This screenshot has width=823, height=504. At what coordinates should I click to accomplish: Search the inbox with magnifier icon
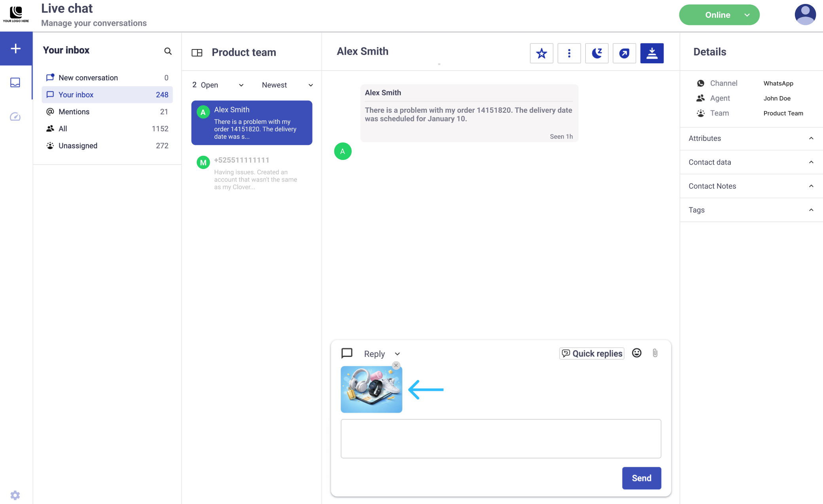168,51
